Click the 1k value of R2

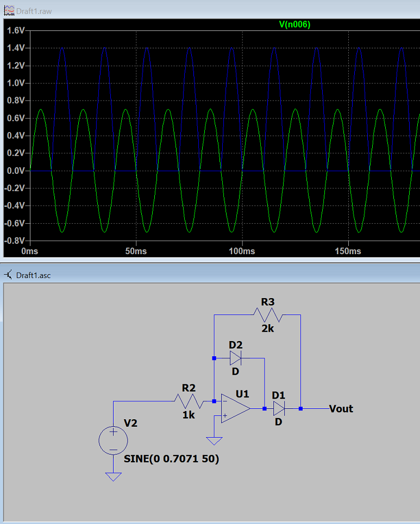pos(189,415)
